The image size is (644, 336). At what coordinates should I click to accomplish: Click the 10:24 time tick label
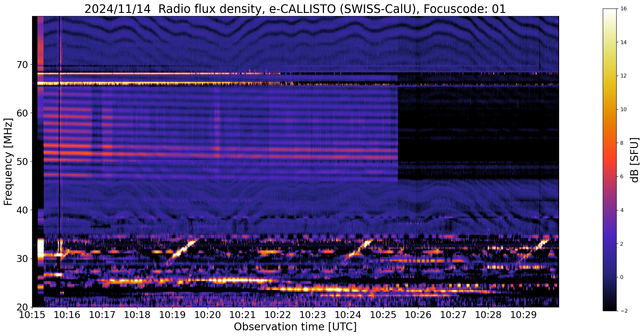pos(348,315)
